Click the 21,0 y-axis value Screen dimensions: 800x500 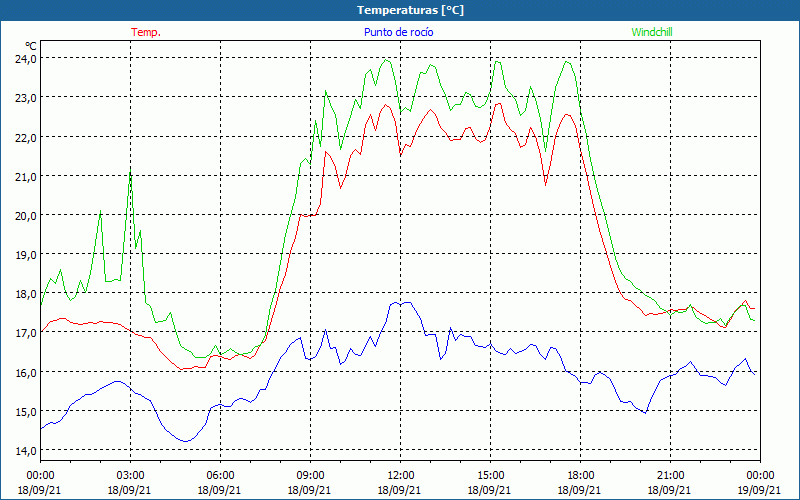coord(26,176)
